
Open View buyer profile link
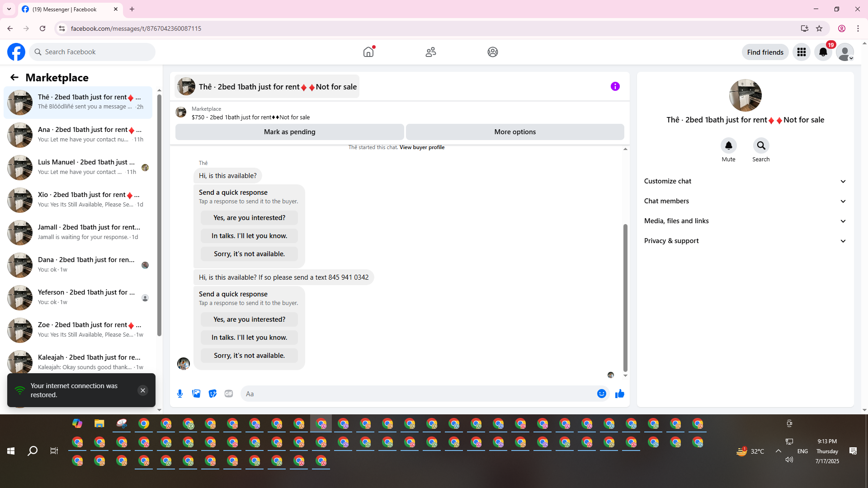point(422,147)
